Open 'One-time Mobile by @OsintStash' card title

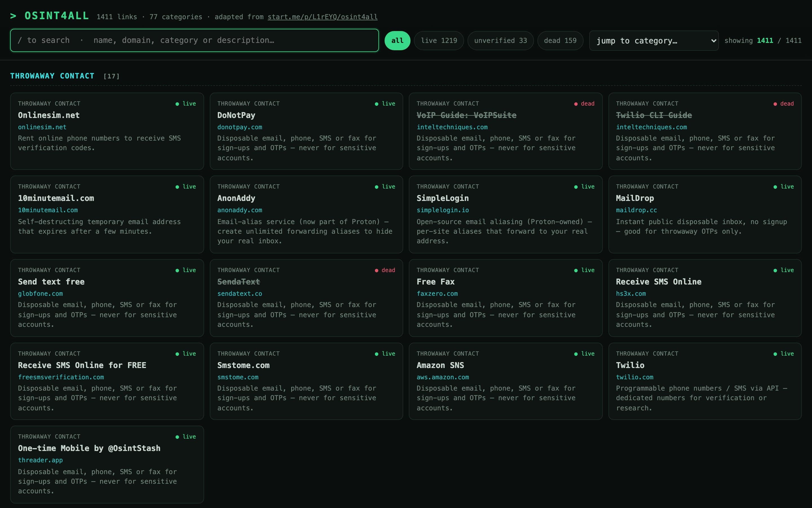89,448
